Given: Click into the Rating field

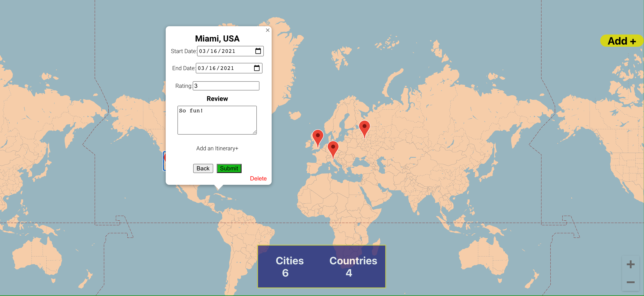Looking at the screenshot, I should (x=226, y=86).
